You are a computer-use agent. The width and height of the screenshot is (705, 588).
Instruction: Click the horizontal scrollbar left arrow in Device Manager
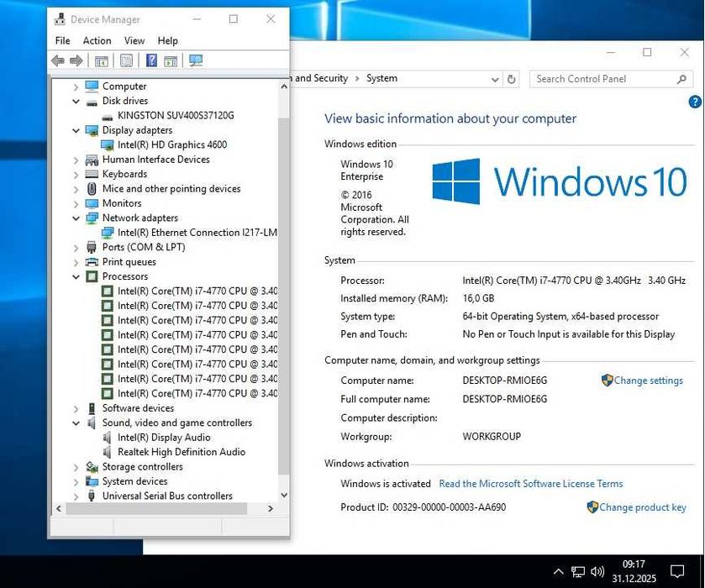59,508
